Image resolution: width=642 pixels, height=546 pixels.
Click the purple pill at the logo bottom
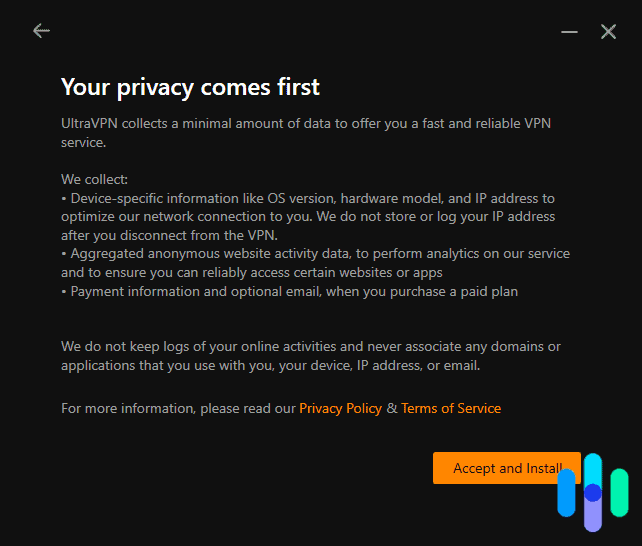click(593, 516)
